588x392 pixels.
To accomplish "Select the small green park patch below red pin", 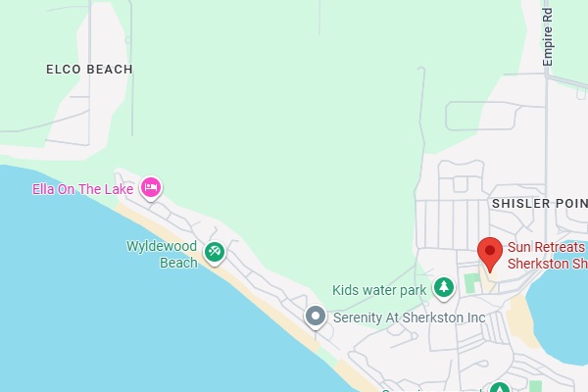I will (x=471, y=283).
